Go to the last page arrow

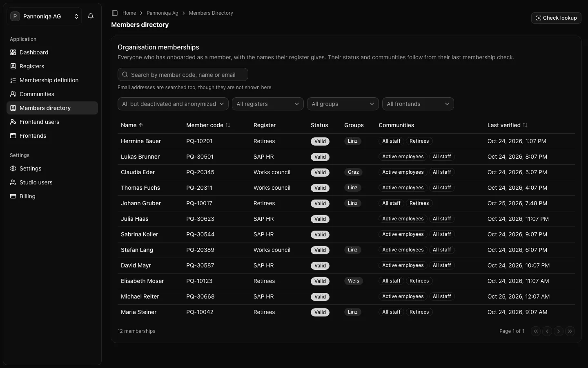pyautogui.click(x=570, y=331)
